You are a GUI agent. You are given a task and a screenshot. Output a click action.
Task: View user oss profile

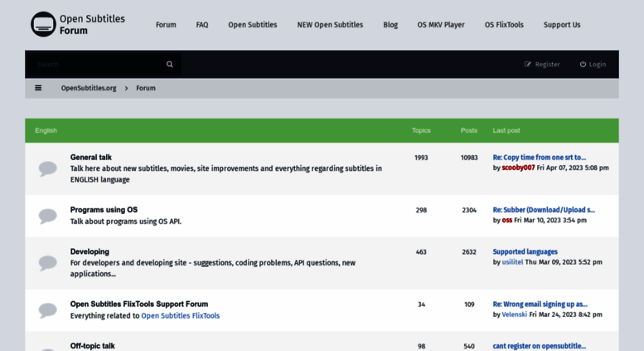pyautogui.click(x=506, y=220)
